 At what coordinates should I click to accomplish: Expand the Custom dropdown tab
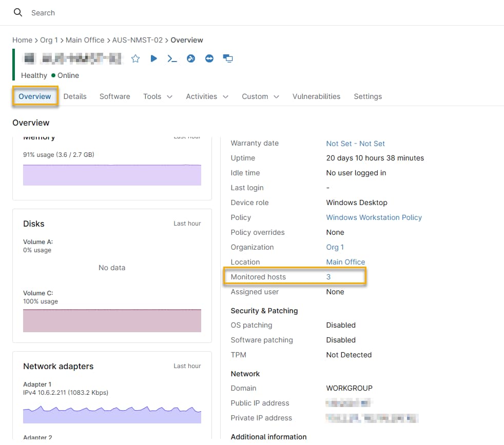[260, 96]
